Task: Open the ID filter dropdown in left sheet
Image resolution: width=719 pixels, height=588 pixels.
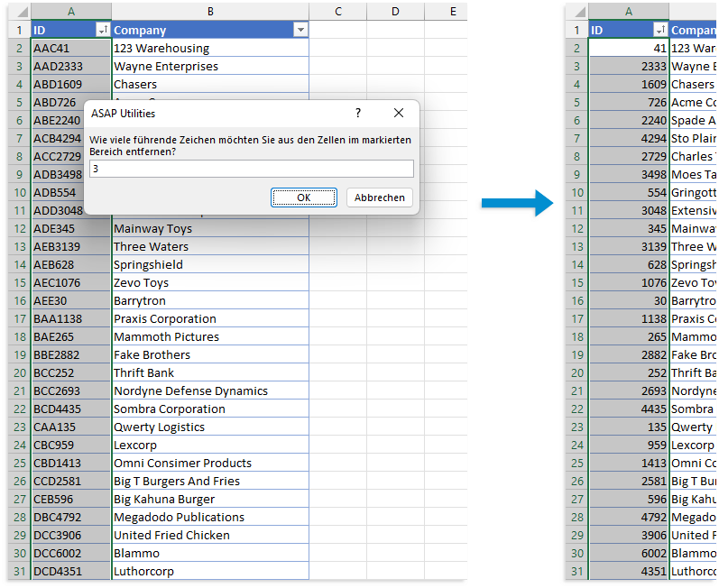Action: pyautogui.click(x=102, y=31)
